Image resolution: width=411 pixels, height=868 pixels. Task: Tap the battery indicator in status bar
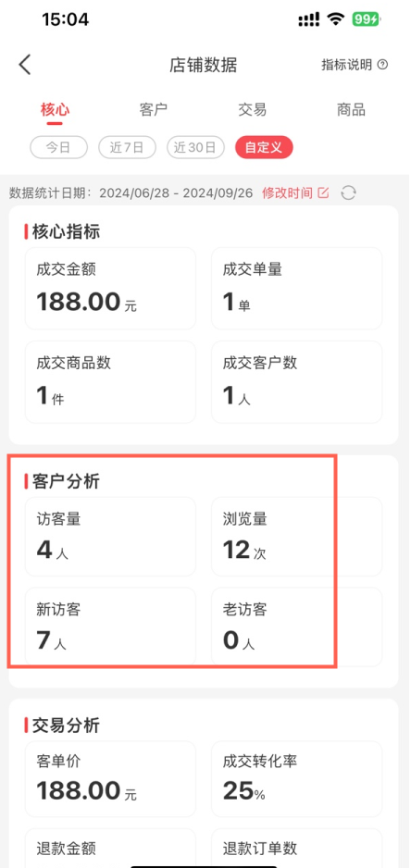367,20
